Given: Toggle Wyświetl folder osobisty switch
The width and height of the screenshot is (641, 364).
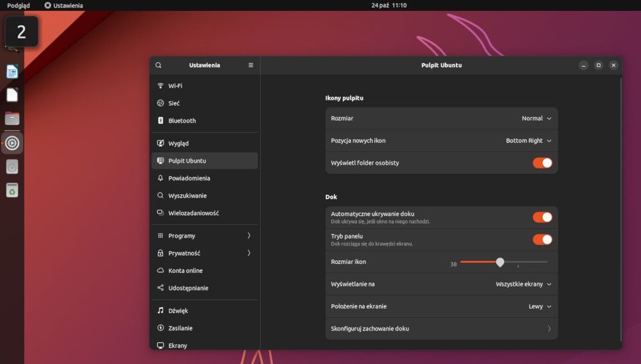Looking at the screenshot, I should tap(542, 163).
